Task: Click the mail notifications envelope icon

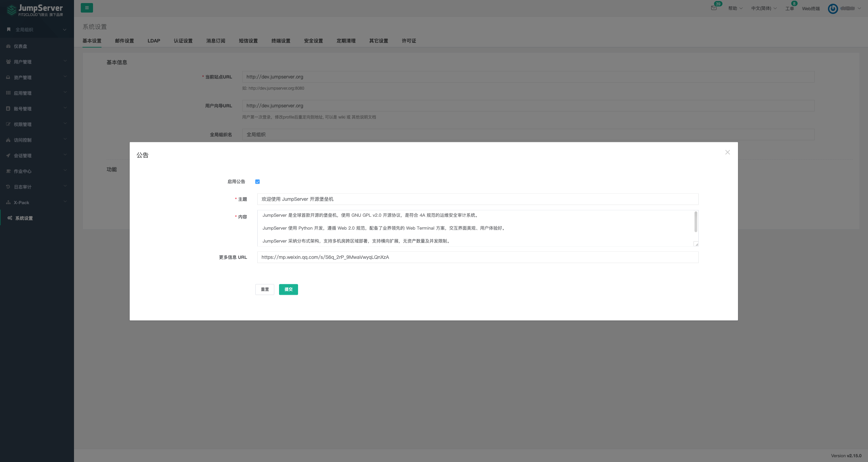Action: coord(714,8)
